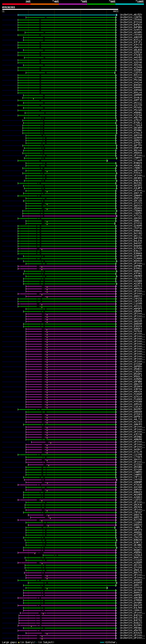146x644 pixels.
Task: Select purple hit UniRef100_A7TS21
Action: tap(131, 216)
